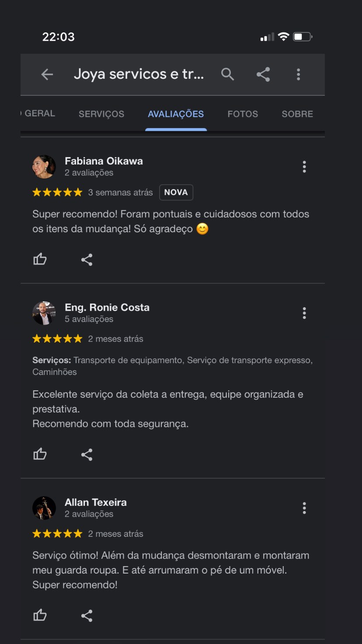Screen dimensions: 362x644
Task: Go to the Sobre tab
Action: coord(297,114)
